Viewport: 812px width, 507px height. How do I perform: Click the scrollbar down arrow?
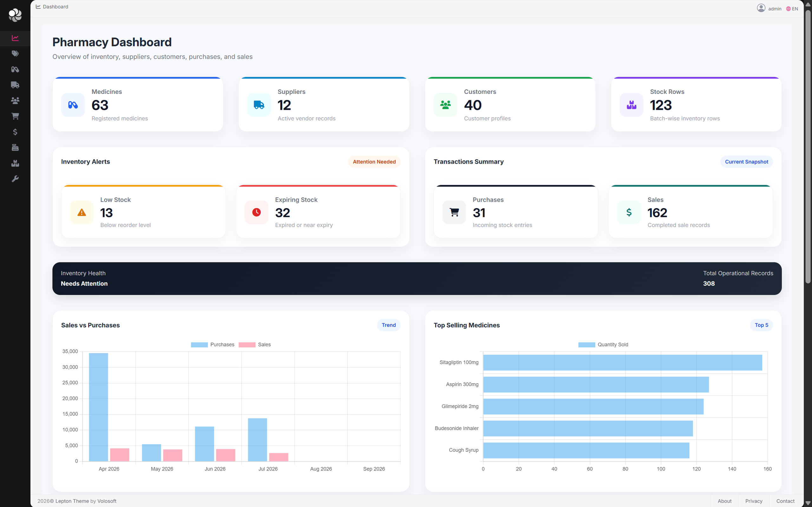[808, 503]
